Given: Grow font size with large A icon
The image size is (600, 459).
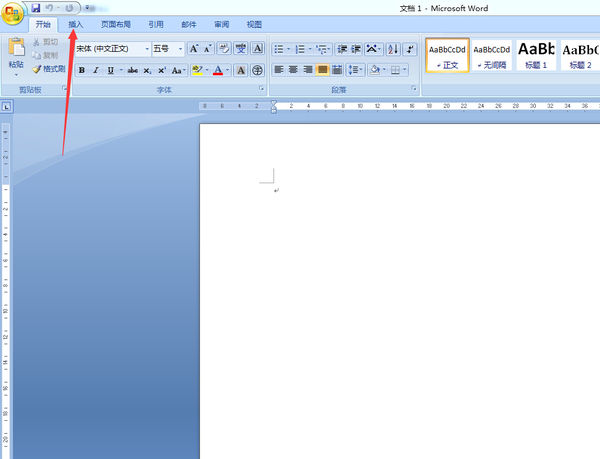Looking at the screenshot, I should pos(194,49).
